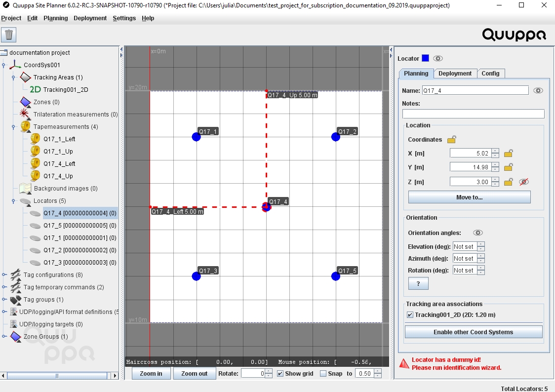This screenshot has height=392, width=555.
Task: Expand the Tag groups node
Action: pos(4,299)
